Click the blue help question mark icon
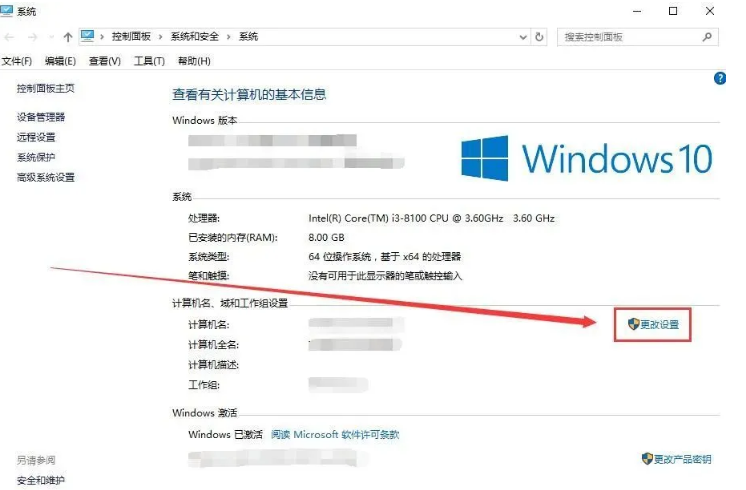Image resolution: width=746 pixels, height=490 pixels. click(x=720, y=78)
